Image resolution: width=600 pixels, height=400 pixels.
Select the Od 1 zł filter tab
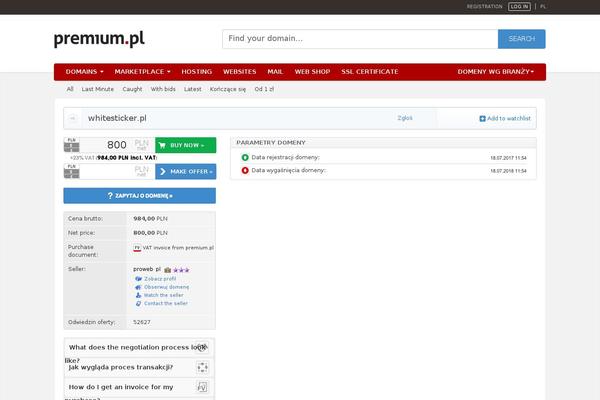click(x=264, y=89)
